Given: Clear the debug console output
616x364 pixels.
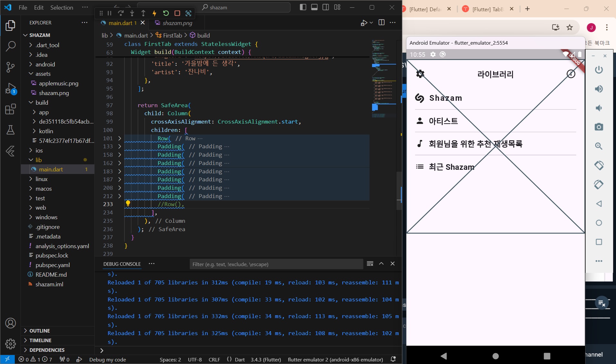Looking at the screenshot, I should [370, 264].
